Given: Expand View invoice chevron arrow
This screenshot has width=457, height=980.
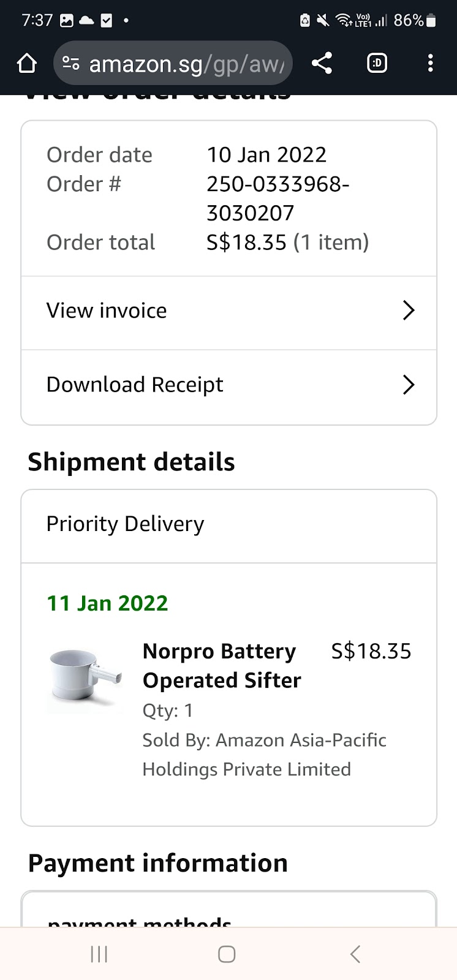Looking at the screenshot, I should click(409, 311).
